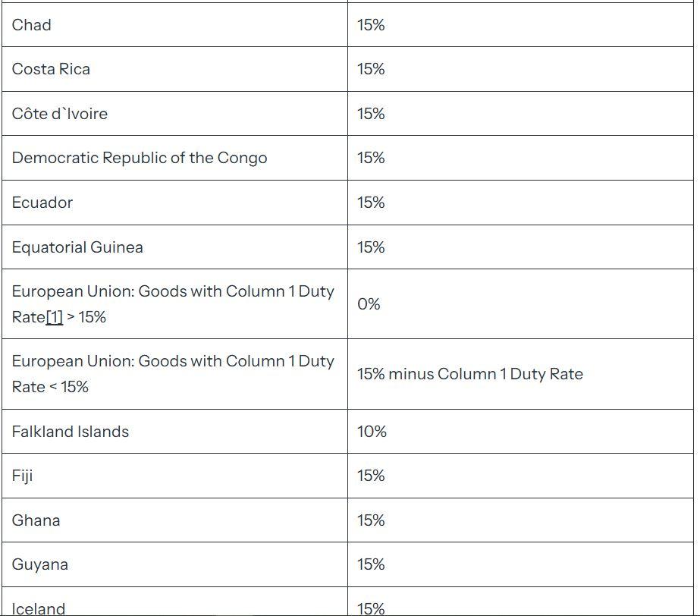The width and height of the screenshot is (700, 616).
Task: Click European Union Rate < 15% cell
Action: pos(174,374)
